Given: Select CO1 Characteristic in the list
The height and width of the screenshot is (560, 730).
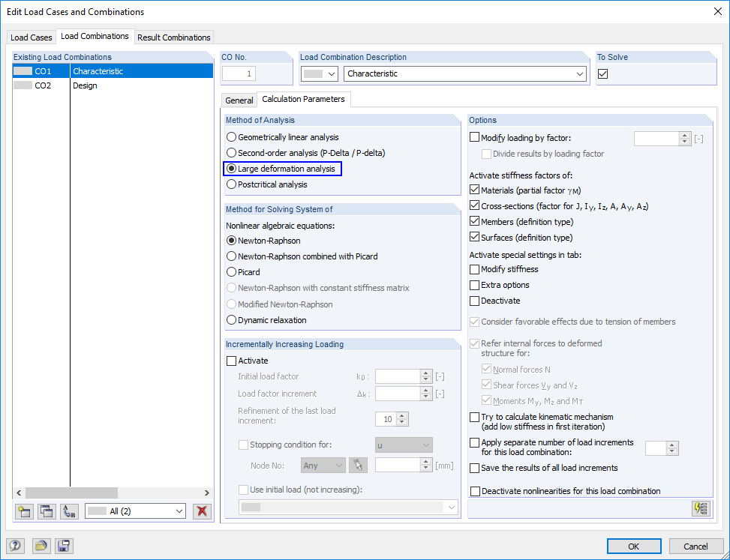Looking at the screenshot, I should coord(113,71).
